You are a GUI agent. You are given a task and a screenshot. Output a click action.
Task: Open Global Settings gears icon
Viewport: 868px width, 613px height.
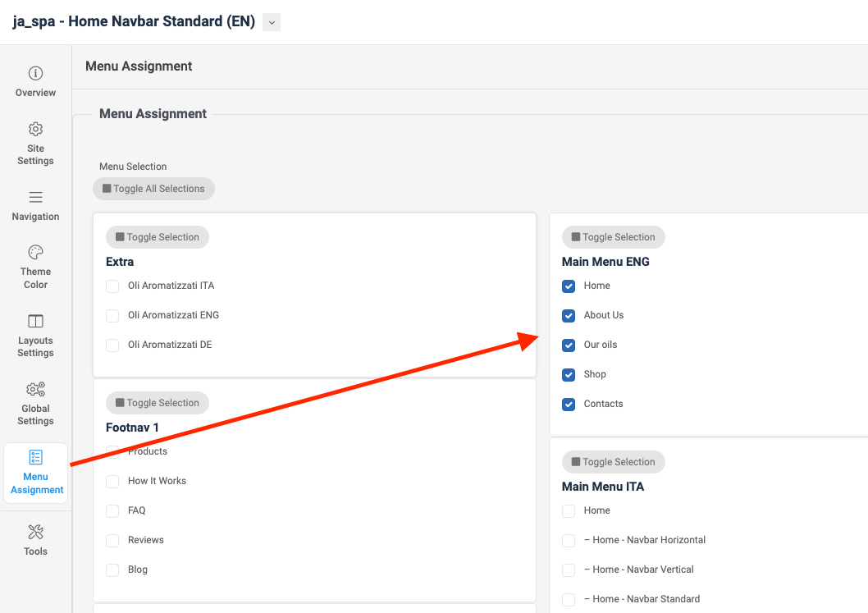[35, 390]
